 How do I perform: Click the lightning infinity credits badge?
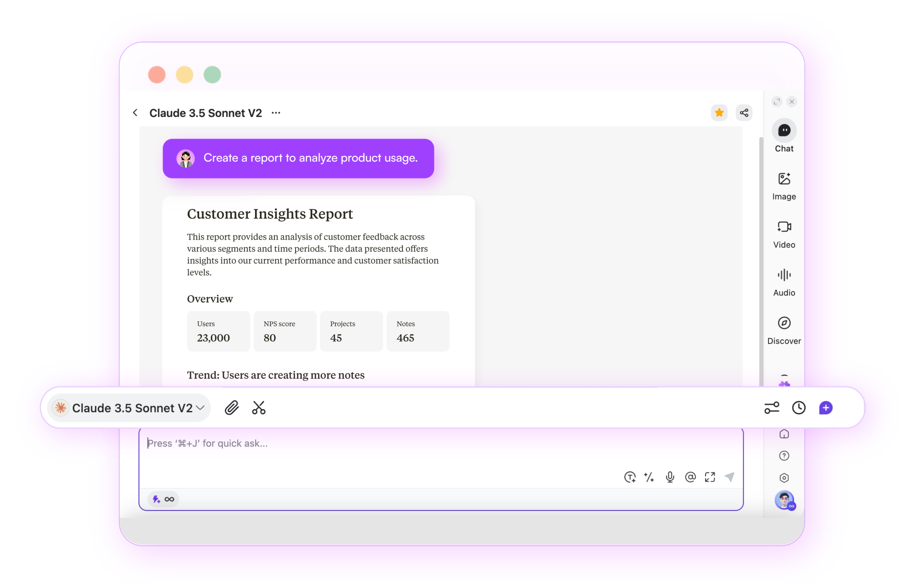point(164,499)
